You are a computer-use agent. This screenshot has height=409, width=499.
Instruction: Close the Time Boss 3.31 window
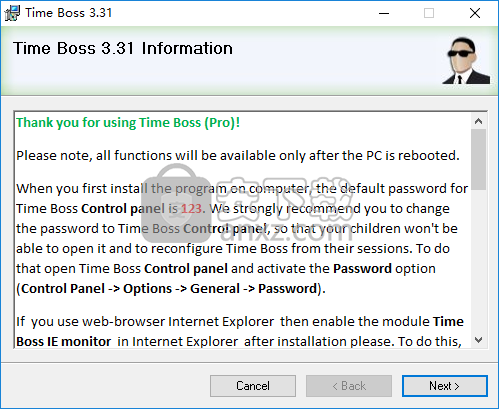[475, 13]
